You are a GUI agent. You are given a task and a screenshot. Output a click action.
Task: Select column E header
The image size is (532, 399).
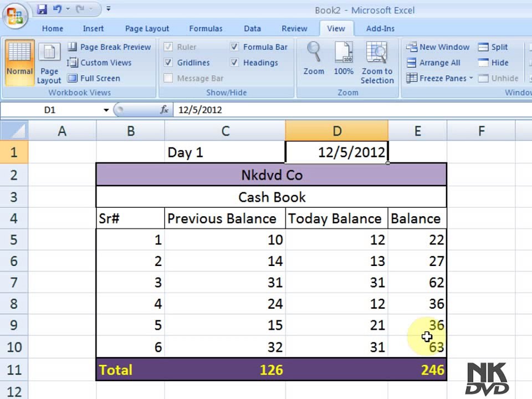click(x=418, y=131)
